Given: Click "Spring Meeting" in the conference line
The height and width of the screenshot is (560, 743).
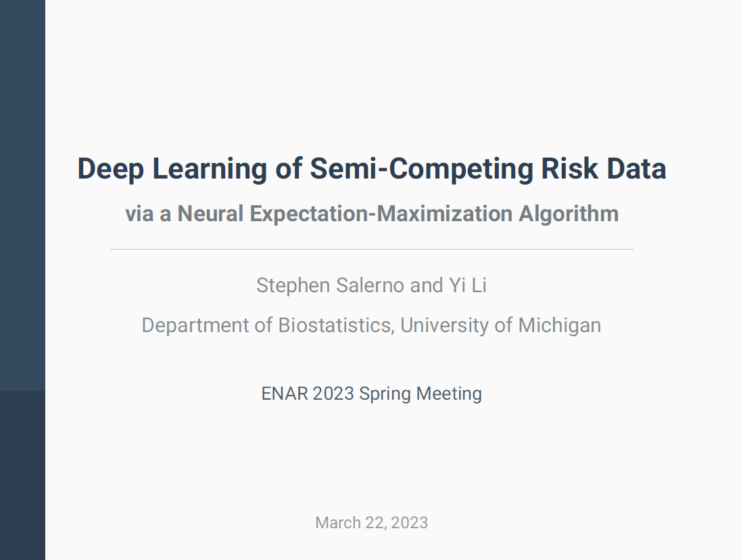Looking at the screenshot, I should tap(421, 394).
